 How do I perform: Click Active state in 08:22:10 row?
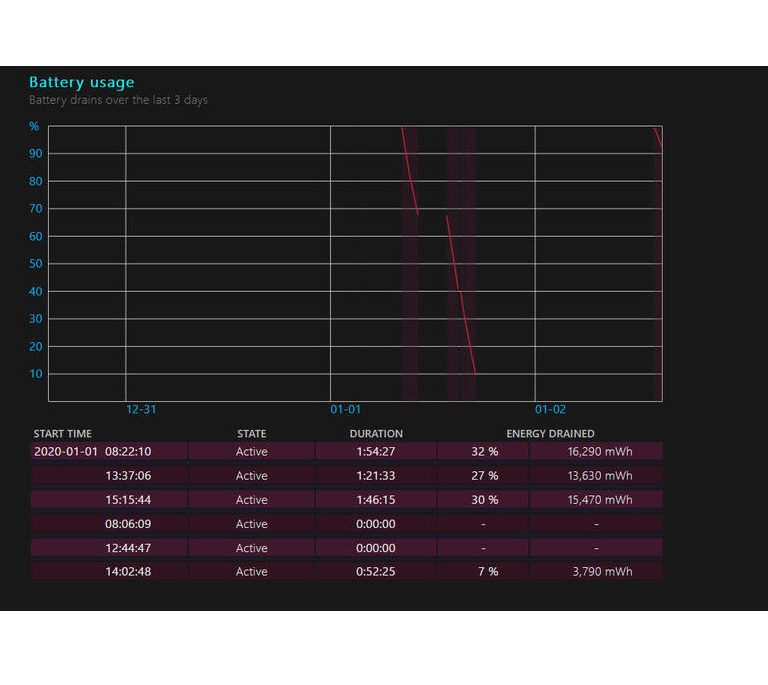click(x=251, y=451)
